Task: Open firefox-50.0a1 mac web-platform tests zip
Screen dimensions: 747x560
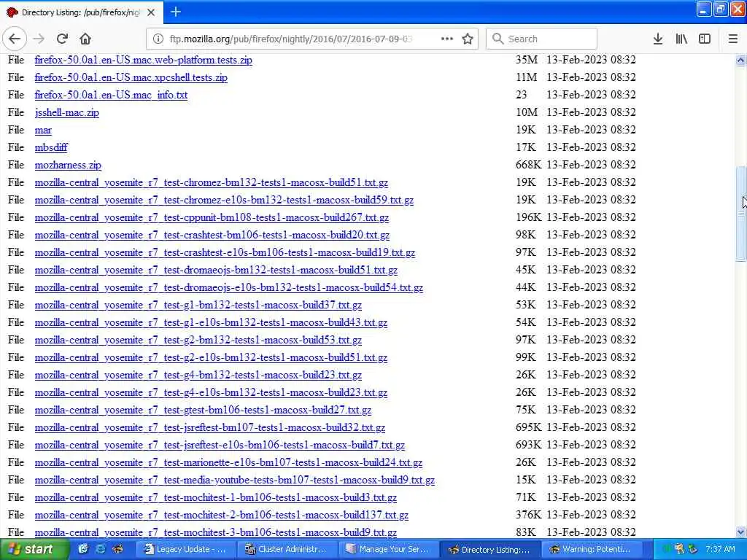Action: (x=144, y=60)
